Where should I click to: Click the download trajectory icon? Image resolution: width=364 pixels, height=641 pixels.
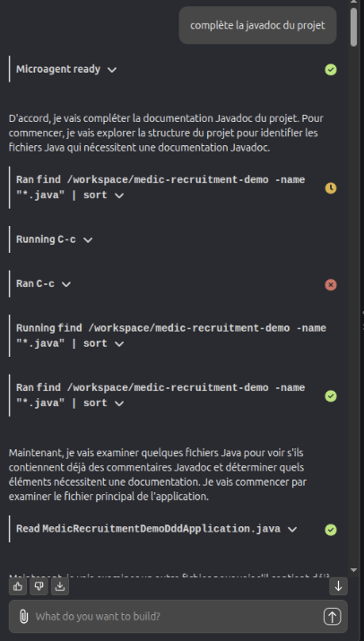point(60,586)
